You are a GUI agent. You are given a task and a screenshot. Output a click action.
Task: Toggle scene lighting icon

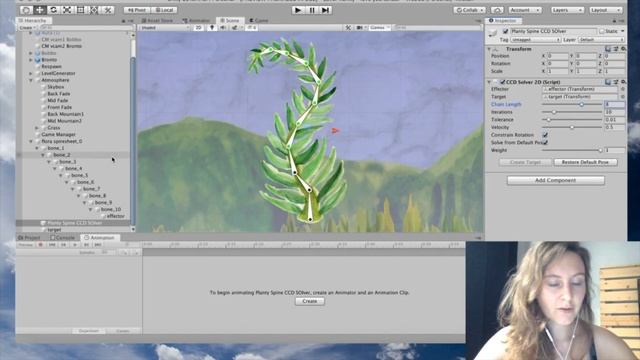[x=211, y=28]
